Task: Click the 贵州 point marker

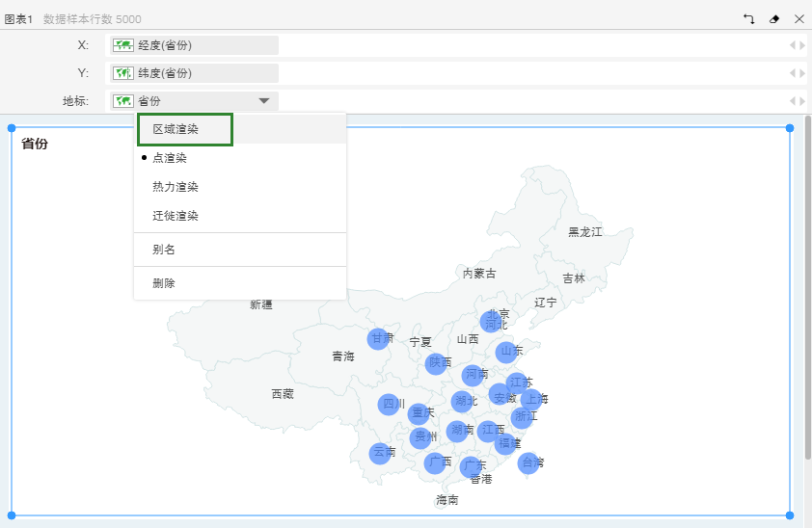Action: (420, 437)
